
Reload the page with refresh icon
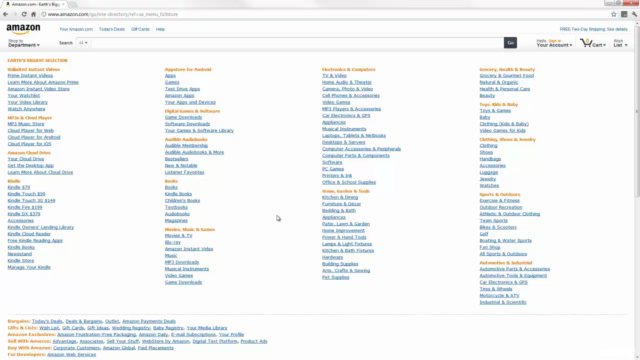tap(24, 14)
